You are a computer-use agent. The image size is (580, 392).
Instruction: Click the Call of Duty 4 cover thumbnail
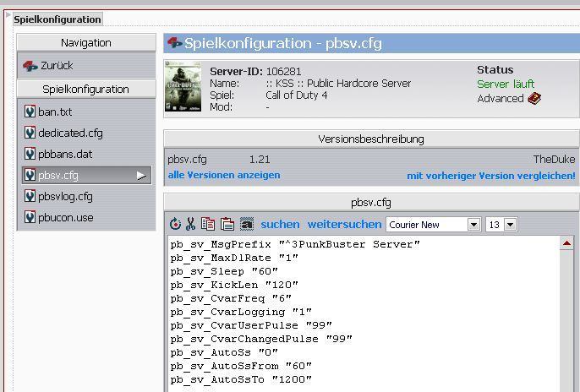point(183,86)
